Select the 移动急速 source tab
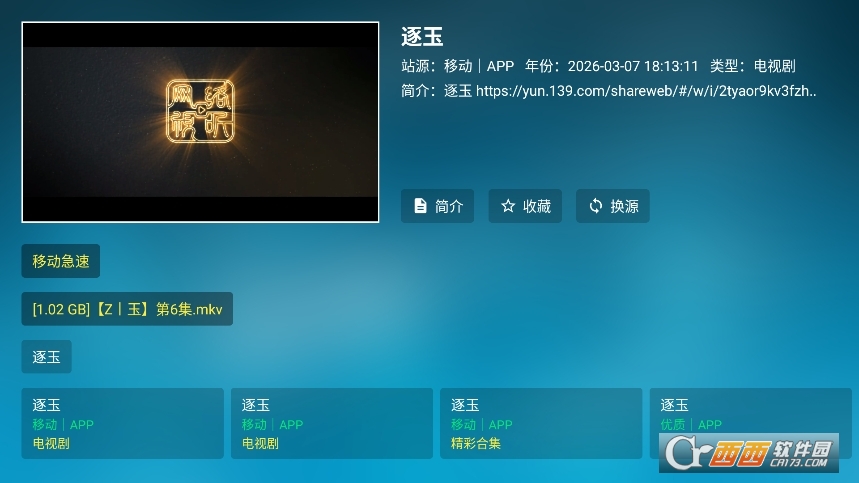The image size is (859, 483). click(61, 261)
